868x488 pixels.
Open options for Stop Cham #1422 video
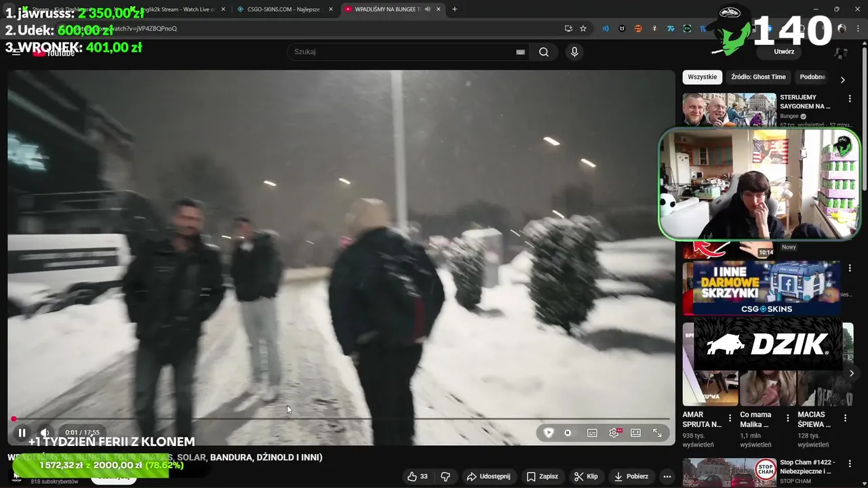click(850, 464)
